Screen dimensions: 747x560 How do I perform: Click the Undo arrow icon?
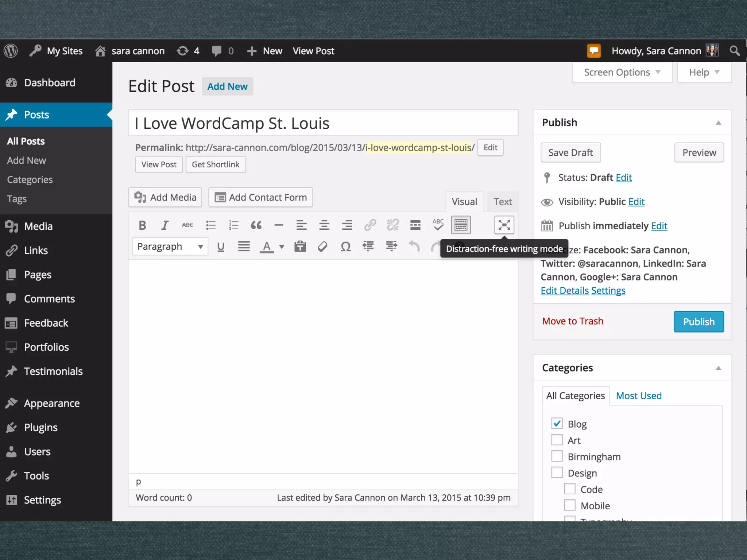[414, 247]
